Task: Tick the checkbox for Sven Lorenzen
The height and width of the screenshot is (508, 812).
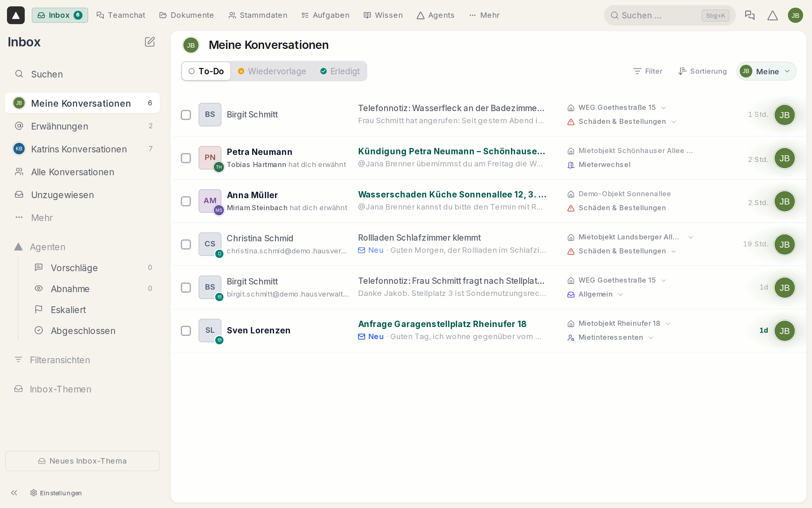Action: click(186, 331)
